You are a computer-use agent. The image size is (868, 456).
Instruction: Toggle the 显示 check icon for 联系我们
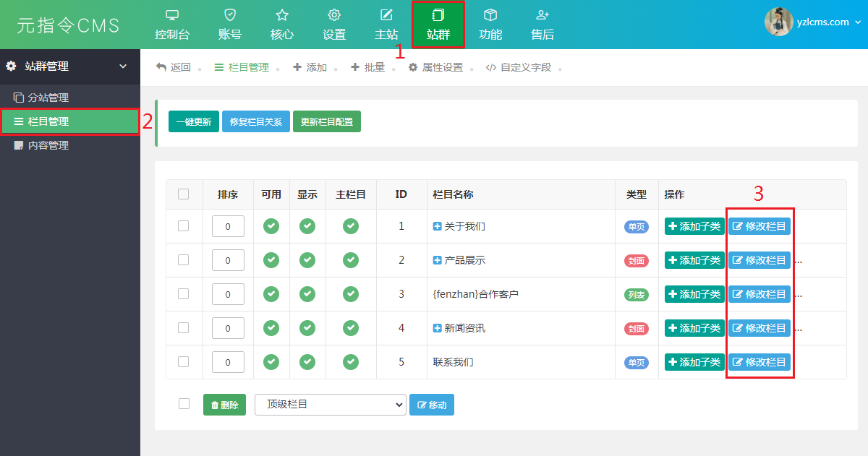(307, 362)
